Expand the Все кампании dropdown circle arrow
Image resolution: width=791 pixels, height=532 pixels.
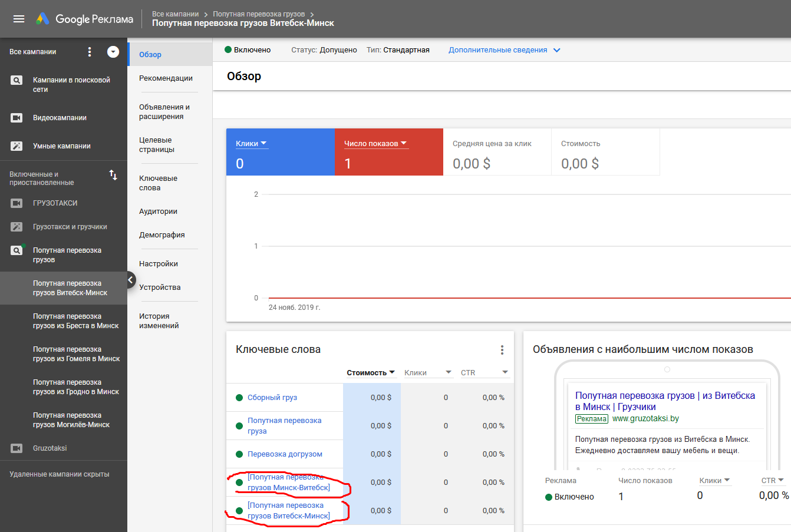click(113, 52)
